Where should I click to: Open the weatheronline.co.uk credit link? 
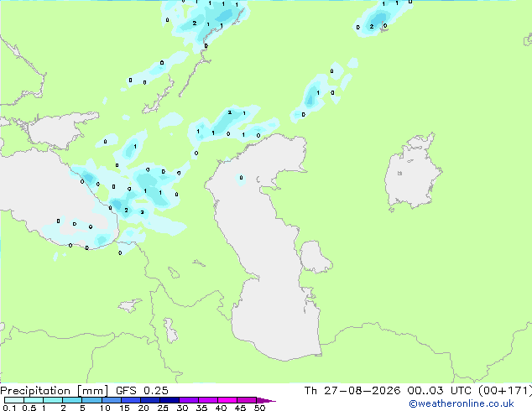pyautogui.click(x=462, y=403)
